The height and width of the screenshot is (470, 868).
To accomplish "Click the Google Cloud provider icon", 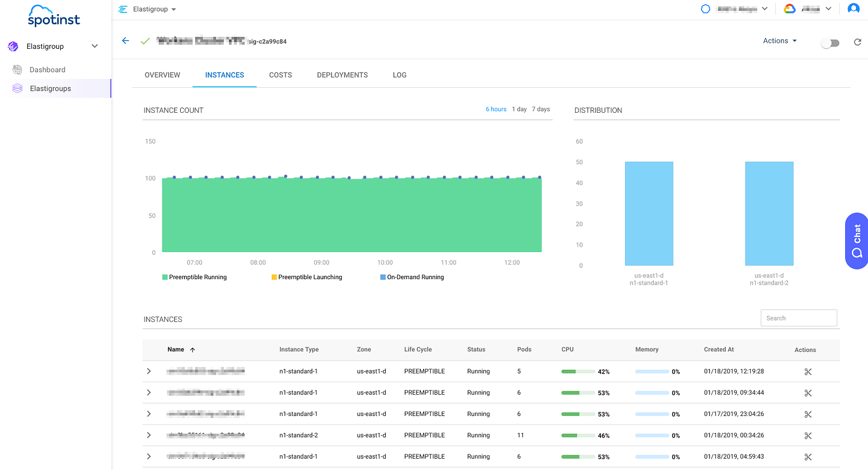I will click(x=789, y=9).
